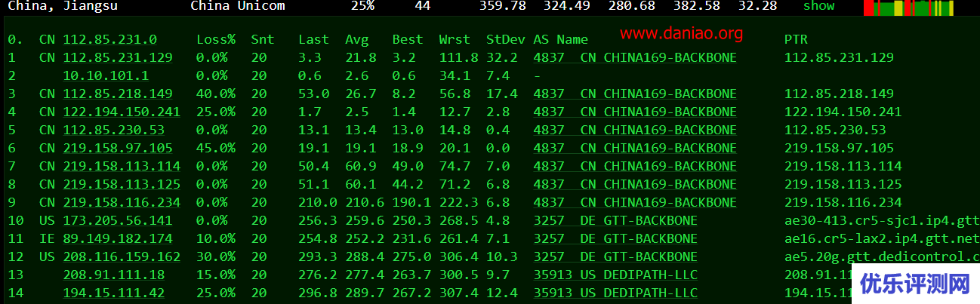Screen dimensions: 980x304
Task: Click the 219.158.113.114 hop address
Action: [x=122, y=166]
